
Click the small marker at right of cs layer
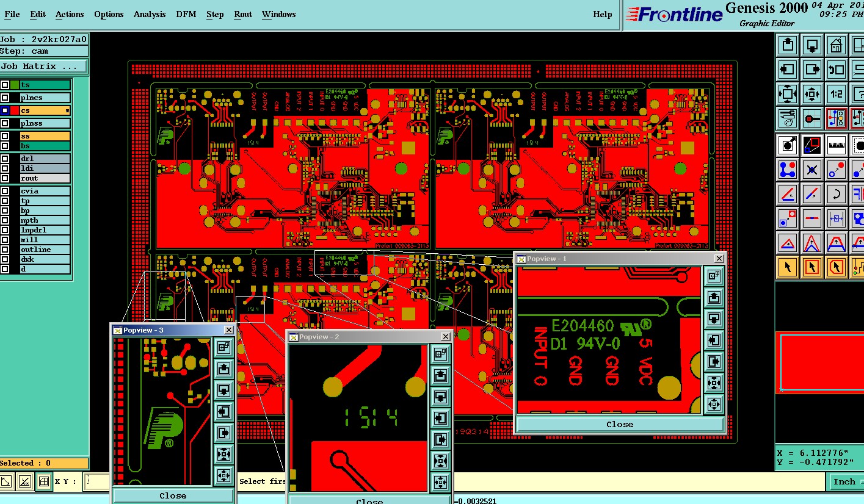68,110
